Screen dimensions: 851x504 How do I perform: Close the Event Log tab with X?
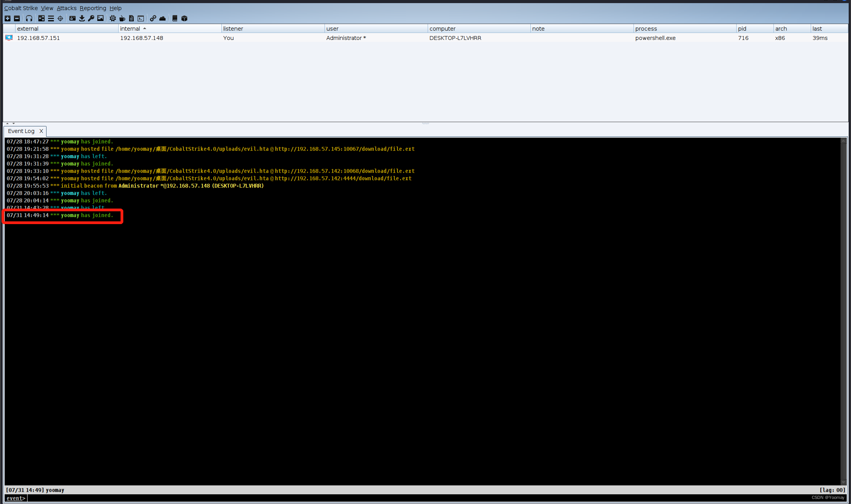coord(41,131)
